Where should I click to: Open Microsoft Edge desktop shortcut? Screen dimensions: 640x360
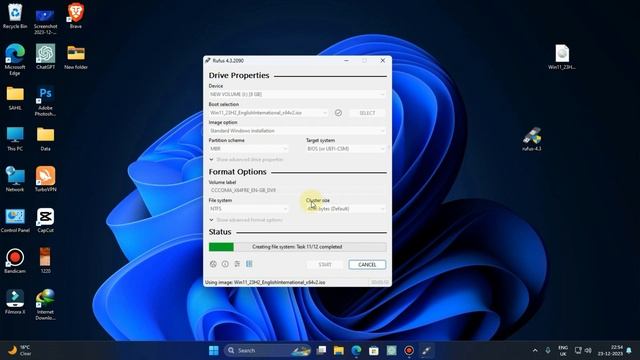click(15, 60)
